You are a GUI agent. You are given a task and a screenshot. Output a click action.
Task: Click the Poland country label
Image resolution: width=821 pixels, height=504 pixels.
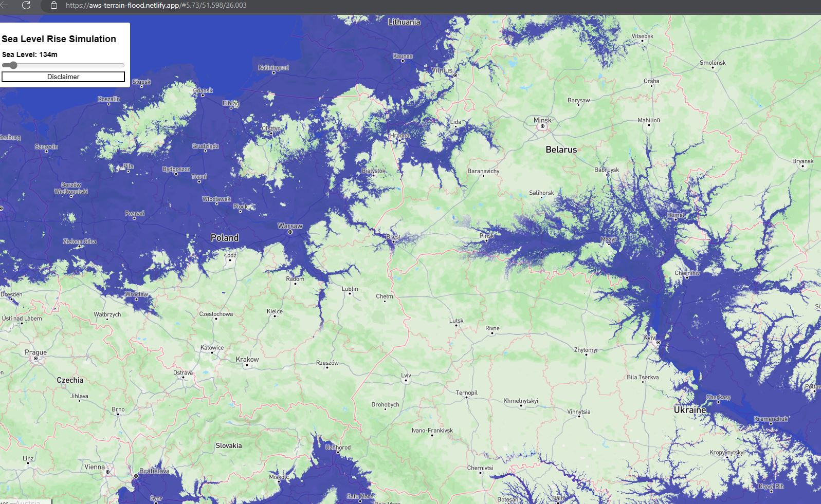pos(225,238)
